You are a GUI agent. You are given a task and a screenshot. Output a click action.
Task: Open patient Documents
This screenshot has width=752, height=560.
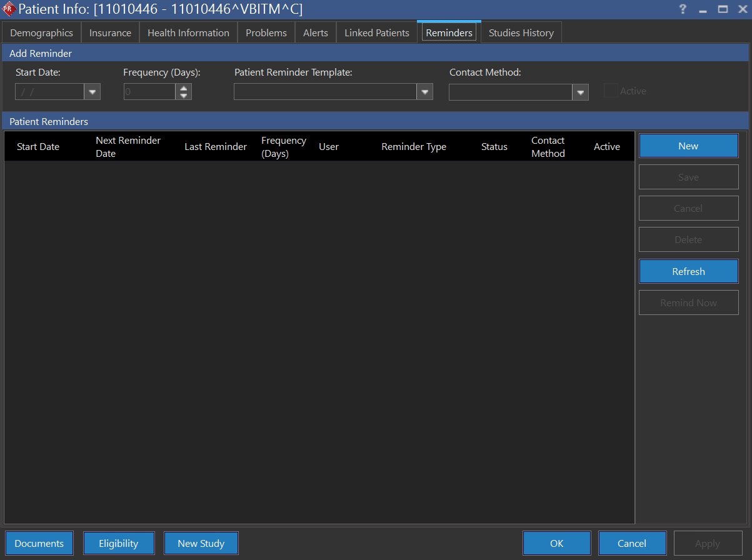point(39,543)
